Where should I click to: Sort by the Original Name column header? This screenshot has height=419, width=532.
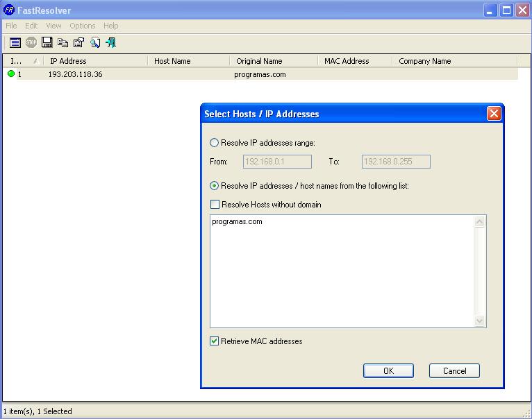(274, 61)
